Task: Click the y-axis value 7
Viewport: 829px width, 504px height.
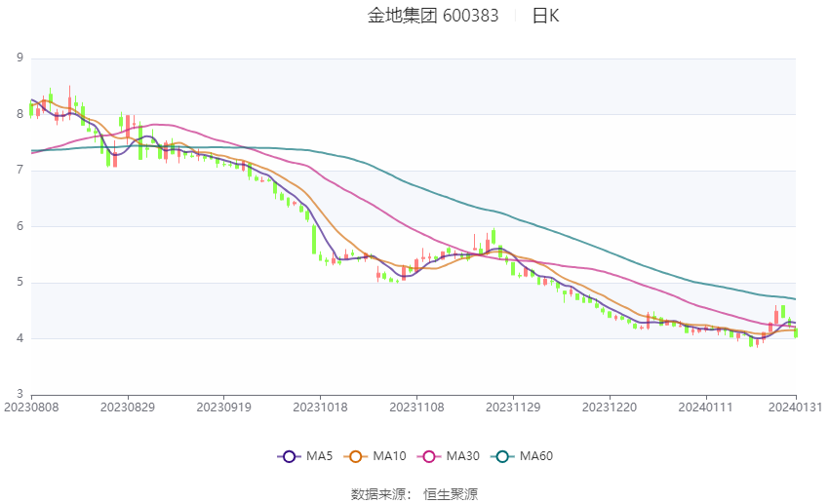Action: [20, 171]
